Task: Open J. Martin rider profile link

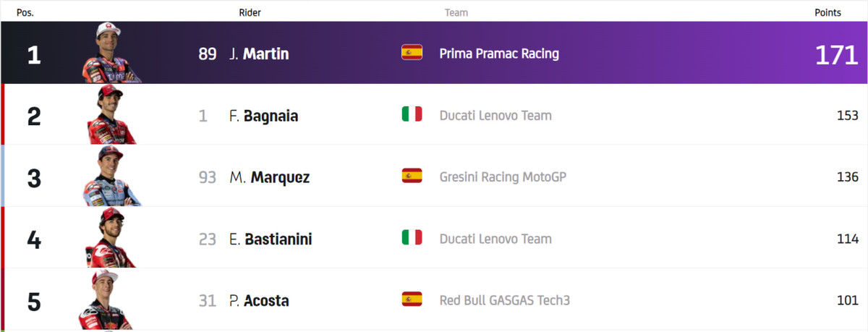Action: pos(259,54)
